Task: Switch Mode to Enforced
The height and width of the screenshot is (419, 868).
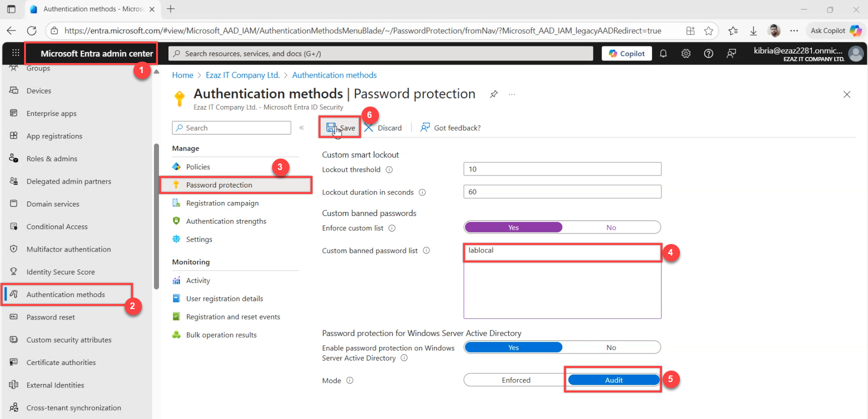Action: (x=516, y=380)
